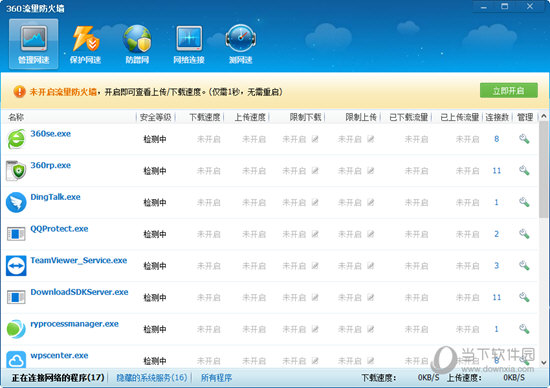This screenshot has width=550, height=388.
Task: Click the scrollbar up arrow
Action: click(x=544, y=116)
